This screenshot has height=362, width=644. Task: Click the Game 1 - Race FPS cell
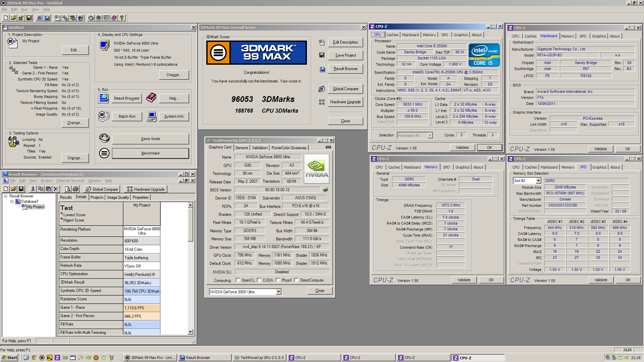[x=142, y=308]
